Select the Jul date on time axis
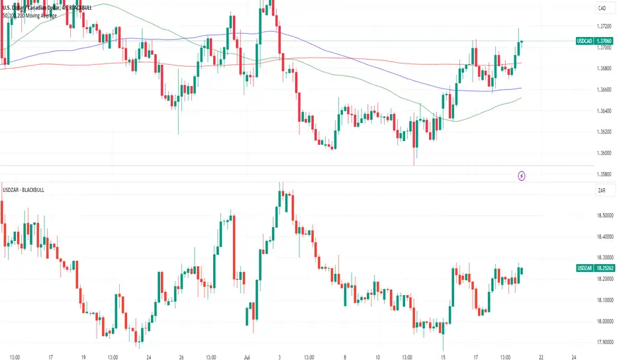The image size is (617, 364). (x=247, y=357)
